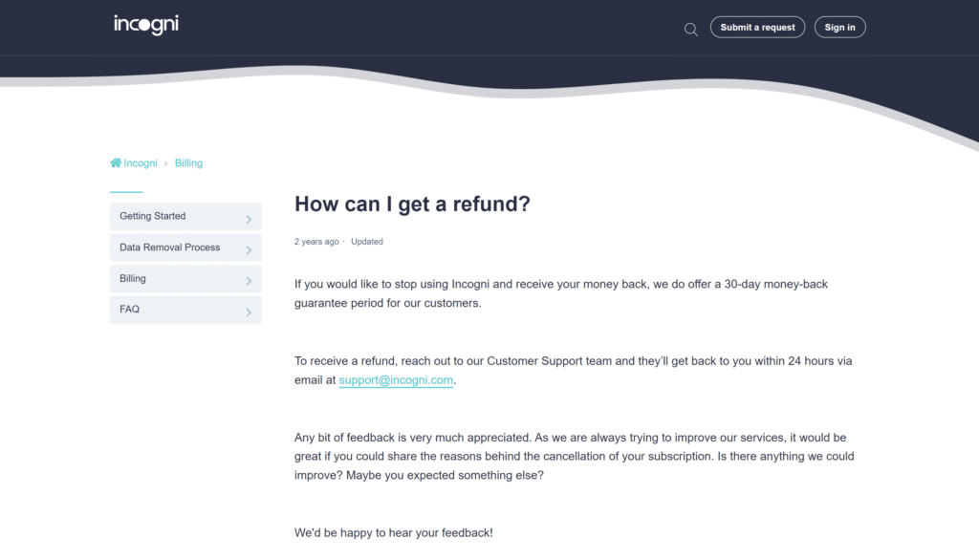Expand Data Removal Process chevron arrow
The width and height of the screenshot is (979, 560).
249,250
